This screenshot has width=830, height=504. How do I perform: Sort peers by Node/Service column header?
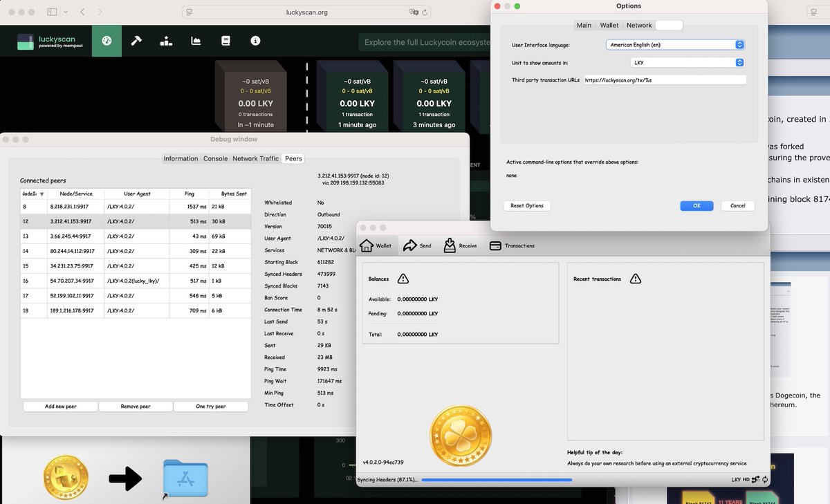[x=75, y=194]
